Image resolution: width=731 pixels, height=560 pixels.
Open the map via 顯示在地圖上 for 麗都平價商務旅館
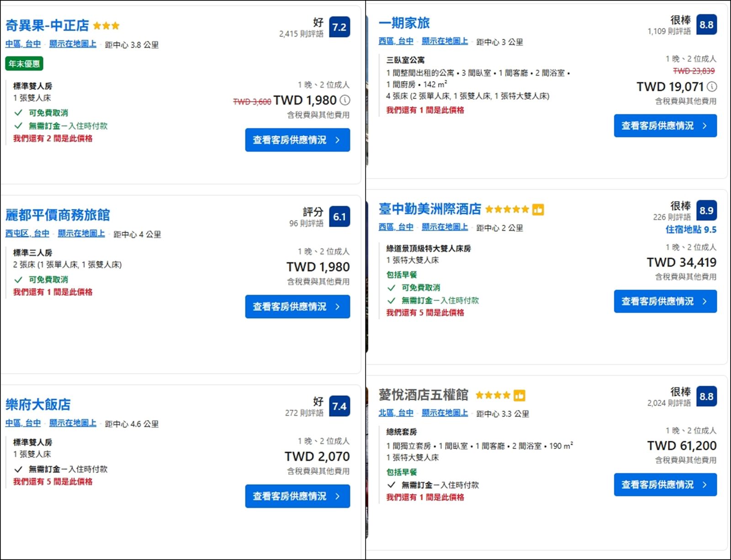point(82,233)
